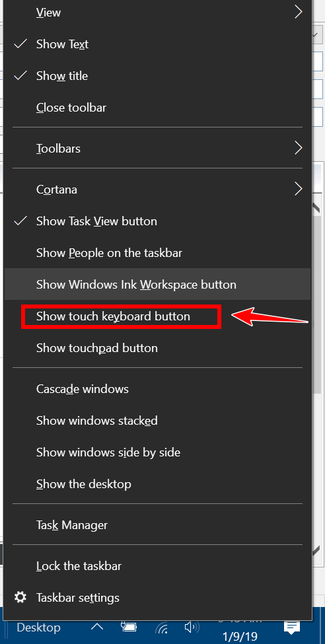Open the Wi-Fi network tray icon
The width and height of the screenshot is (325, 644).
point(161,628)
